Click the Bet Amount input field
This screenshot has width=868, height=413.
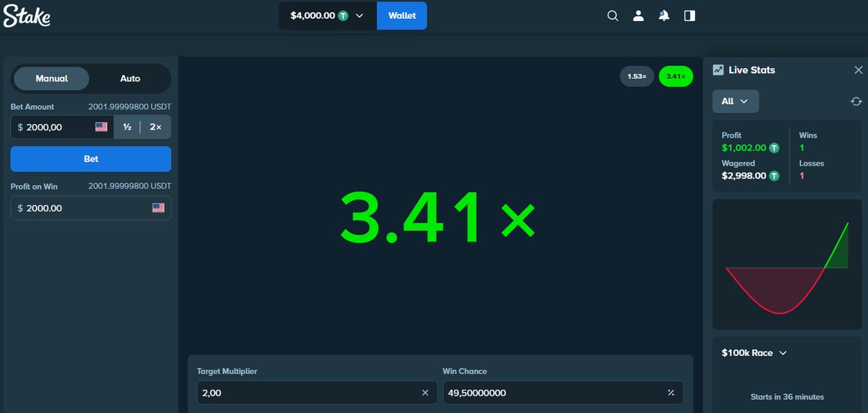(x=62, y=127)
